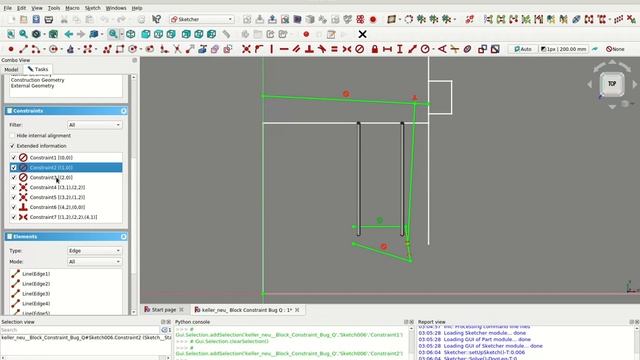The width and height of the screenshot is (640, 360).
Task: Click the None toolbar button
Action: coord(616,49)
